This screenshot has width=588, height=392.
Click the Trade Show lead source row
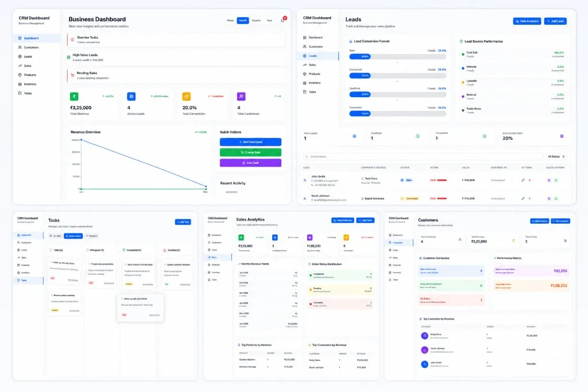[x=513, y=110]
